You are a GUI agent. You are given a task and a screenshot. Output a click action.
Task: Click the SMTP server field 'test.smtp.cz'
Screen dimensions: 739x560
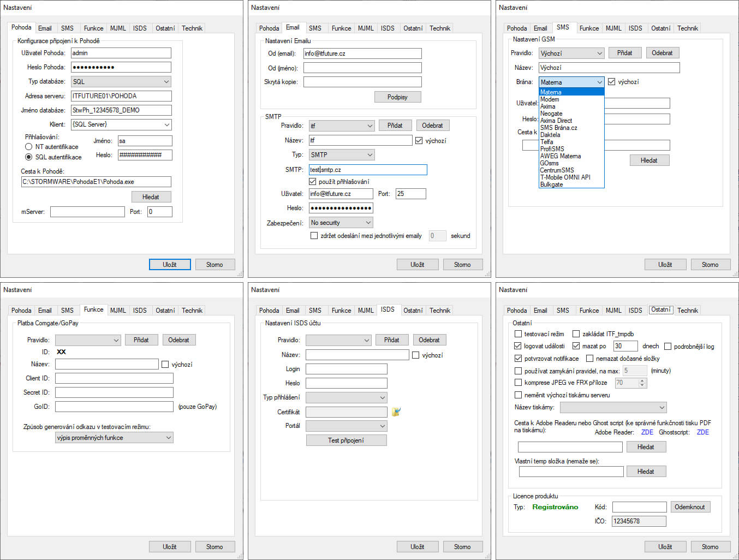pyautogui.click(x=367, y=170)
